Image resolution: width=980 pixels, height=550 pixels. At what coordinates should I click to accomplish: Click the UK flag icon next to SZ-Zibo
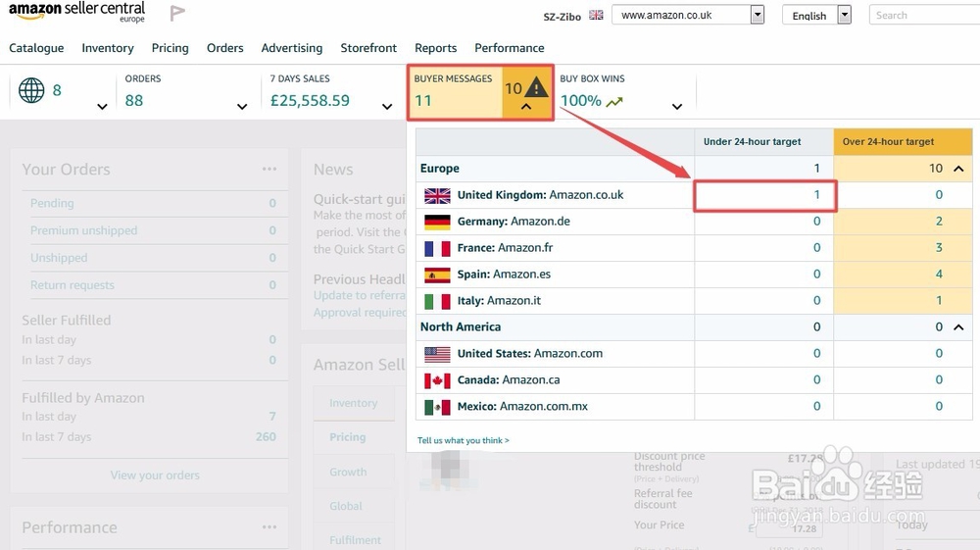point(596,15)
